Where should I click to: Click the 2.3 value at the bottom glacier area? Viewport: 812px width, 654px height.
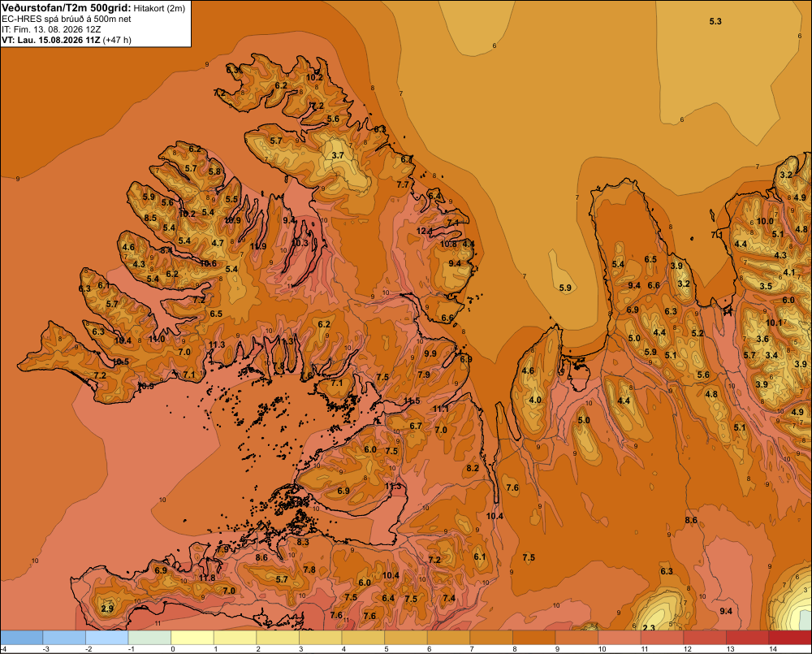tap(649, 627)
